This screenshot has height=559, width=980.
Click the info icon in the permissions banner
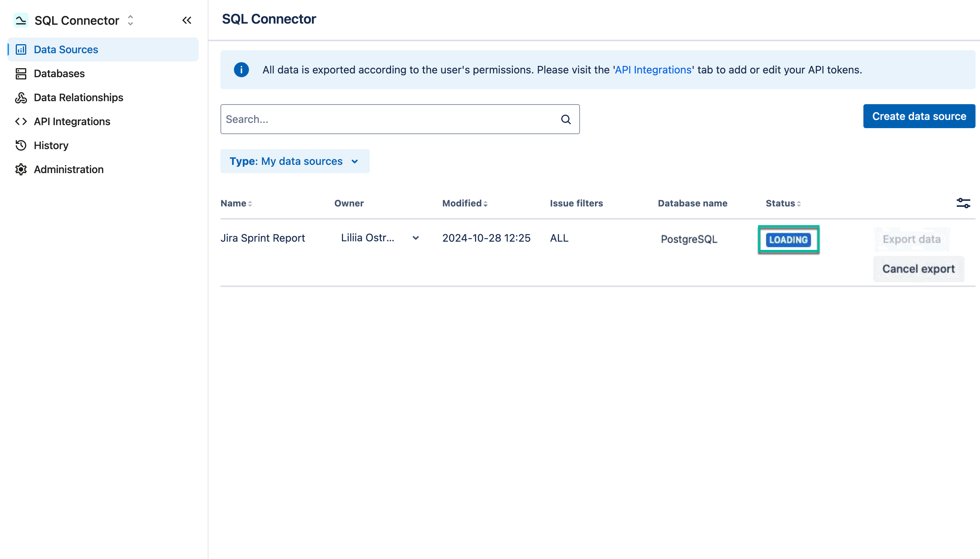point(241,69)
